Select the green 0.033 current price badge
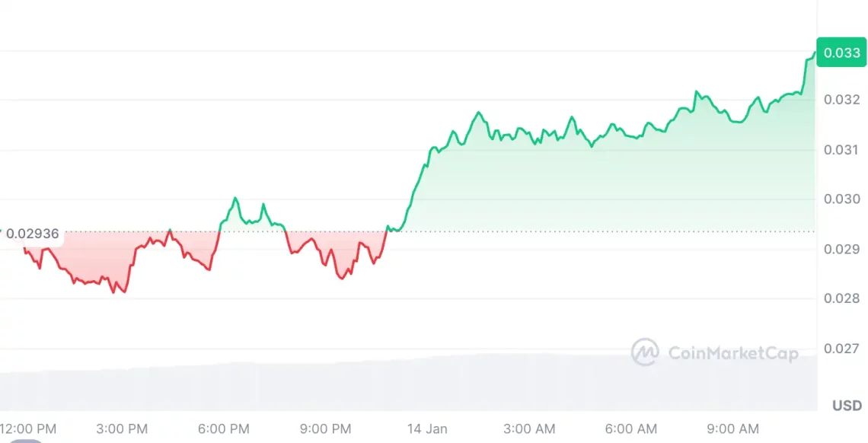 click(841, 53)
